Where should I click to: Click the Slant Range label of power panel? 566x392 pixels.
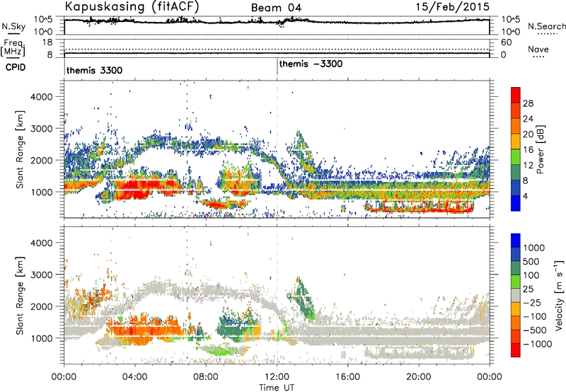click(20, 149)
